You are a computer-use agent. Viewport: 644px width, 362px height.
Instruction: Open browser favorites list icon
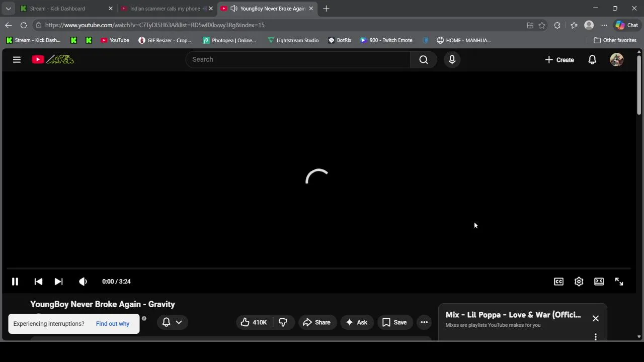pos(574,25)
